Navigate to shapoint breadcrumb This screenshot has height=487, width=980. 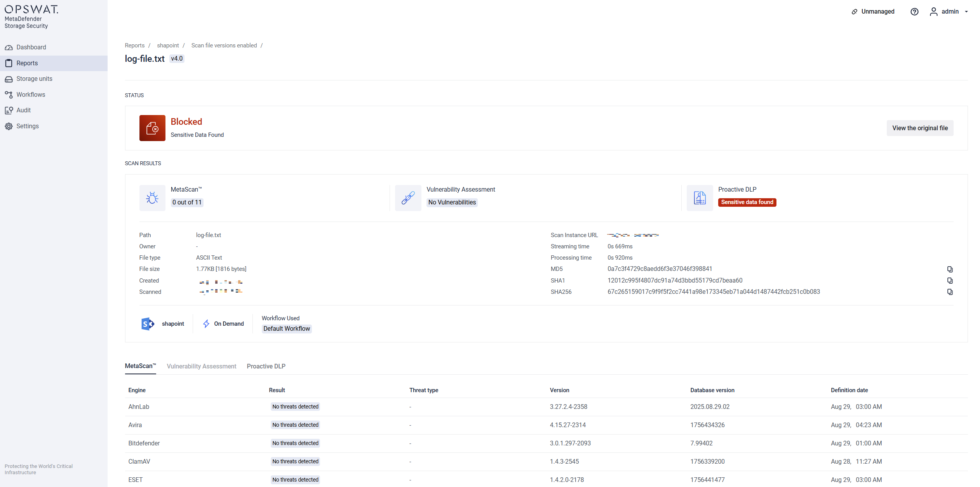tap(168, 45)
